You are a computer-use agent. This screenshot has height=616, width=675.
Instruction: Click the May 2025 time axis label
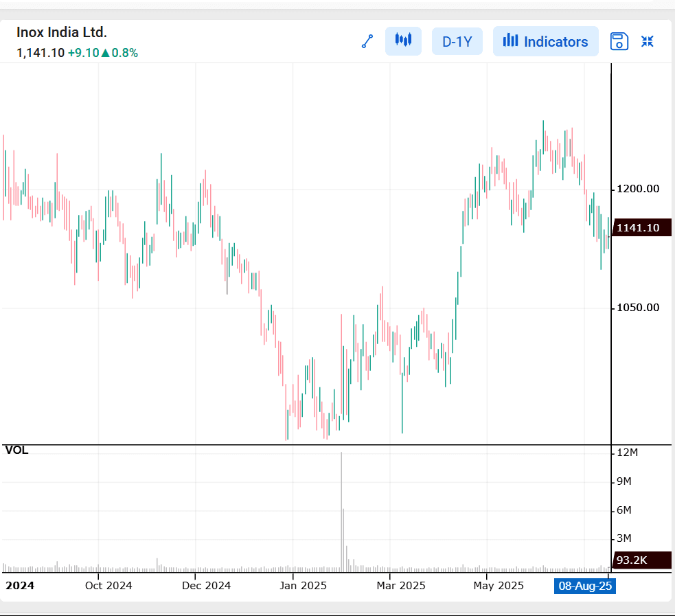(x=499, y=586)
